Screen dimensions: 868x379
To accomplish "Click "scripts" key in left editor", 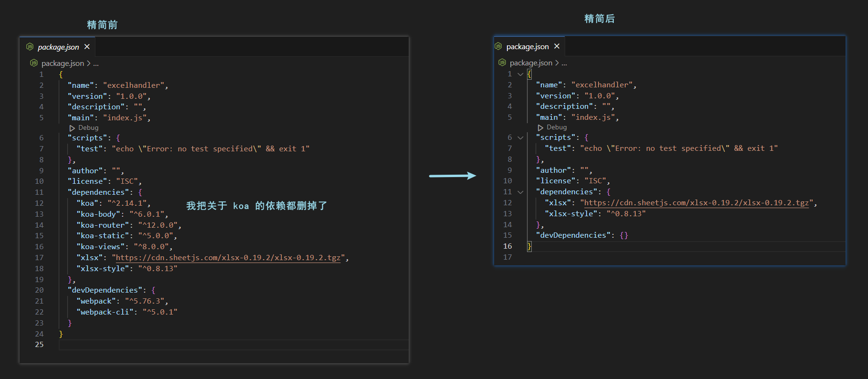I will click(x=87, y=138).
